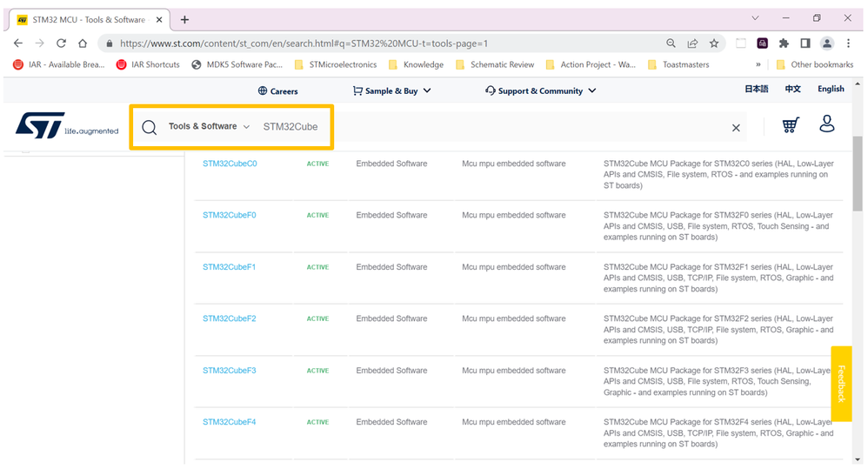Click the STM32F4 series package description
The image size is (868, 469).
(718, 433)
